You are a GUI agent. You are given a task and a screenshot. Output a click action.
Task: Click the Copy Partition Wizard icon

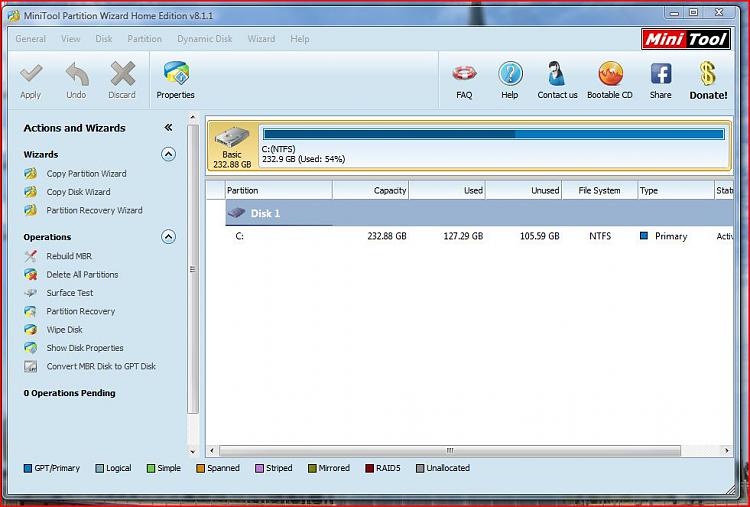31,174
